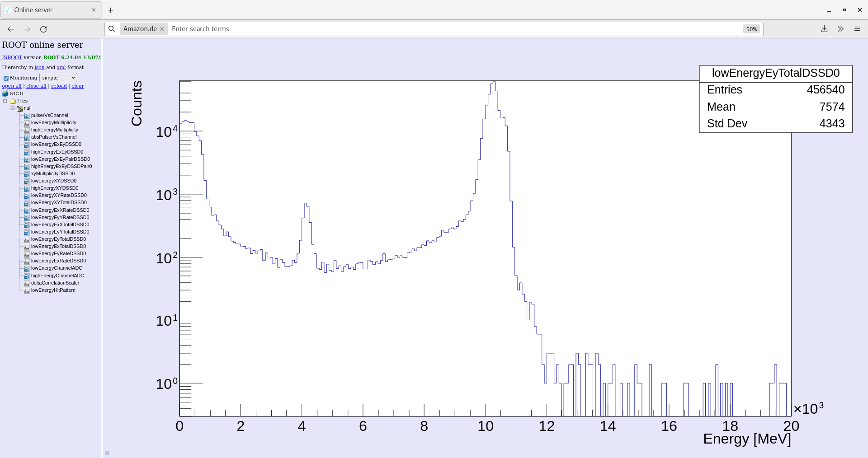Click the icon beside lowEnergyChannelADC
The height and width of the screenshot is (458, 868).
point(27,268)
